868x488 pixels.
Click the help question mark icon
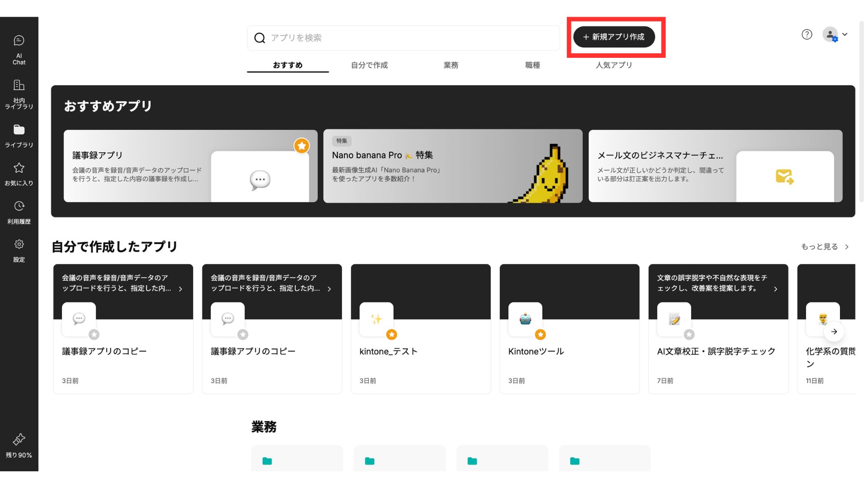807,34
